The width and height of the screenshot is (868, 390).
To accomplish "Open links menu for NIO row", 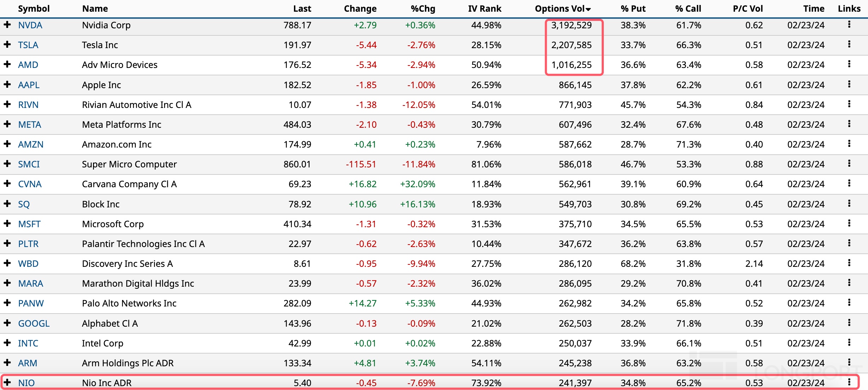I will point(849,382).
